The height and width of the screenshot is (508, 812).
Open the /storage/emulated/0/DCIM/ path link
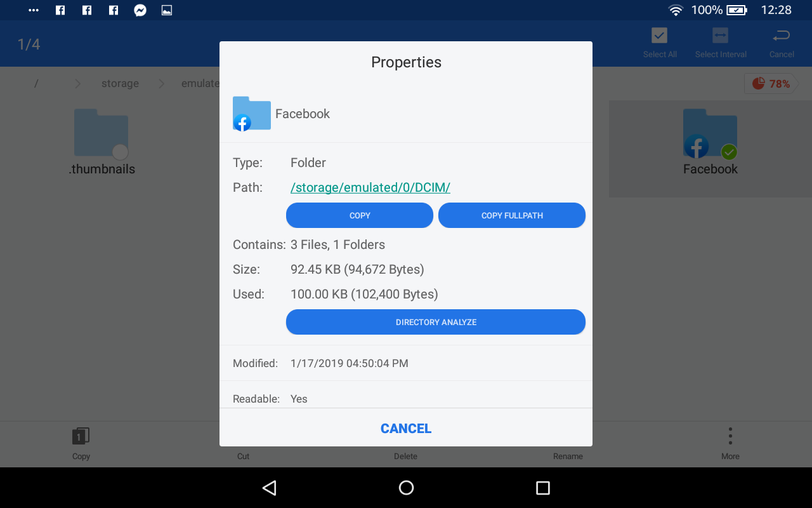click(x=370, y=187)
